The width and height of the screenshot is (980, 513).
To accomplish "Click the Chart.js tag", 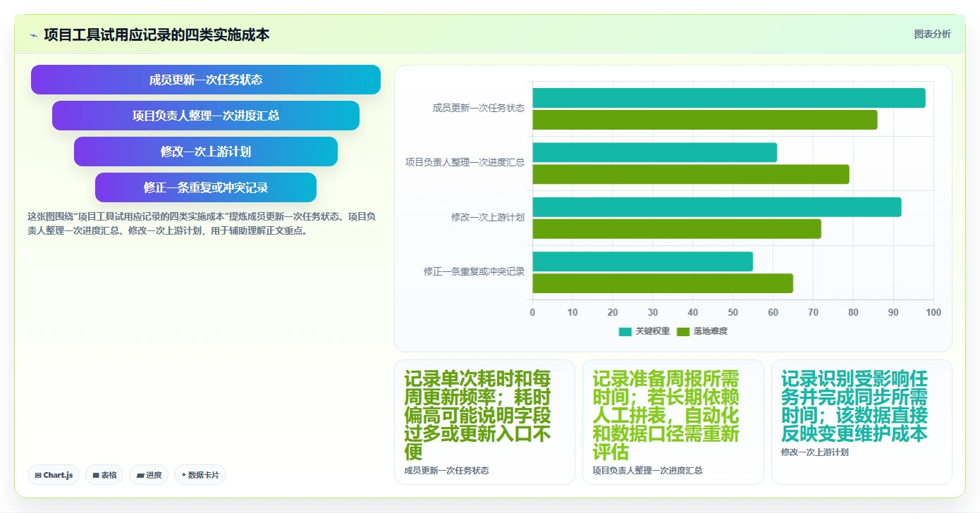I will (x=54, y=475).
